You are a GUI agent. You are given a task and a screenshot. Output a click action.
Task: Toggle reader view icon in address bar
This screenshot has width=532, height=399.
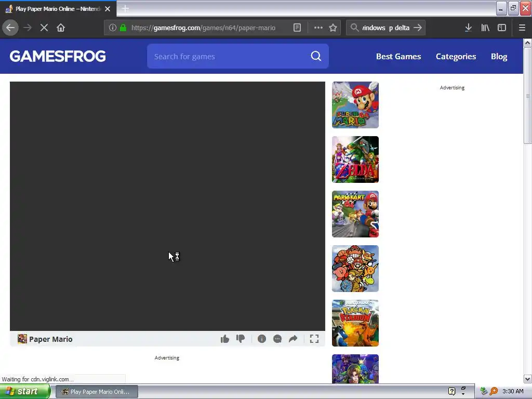coord(297,28)
